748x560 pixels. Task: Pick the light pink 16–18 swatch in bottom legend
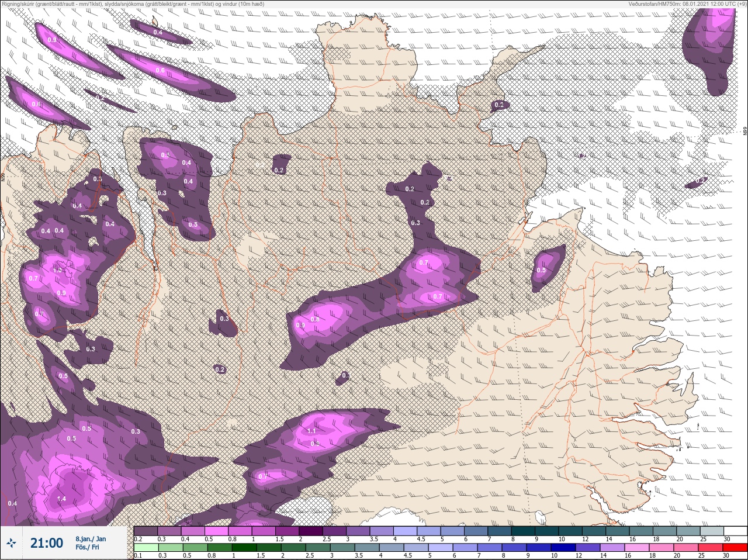click(637, 547)
